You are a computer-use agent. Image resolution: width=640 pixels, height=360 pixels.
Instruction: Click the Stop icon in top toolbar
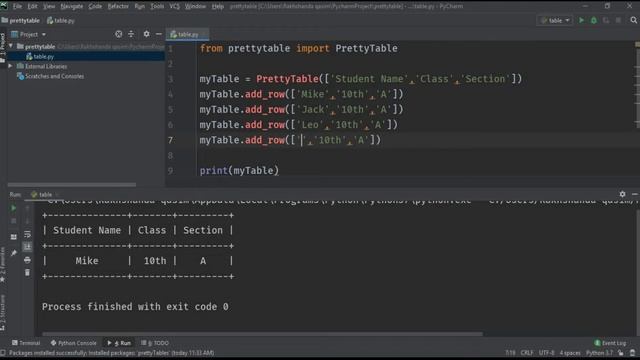pyautogui.click(x=618, y=20)
